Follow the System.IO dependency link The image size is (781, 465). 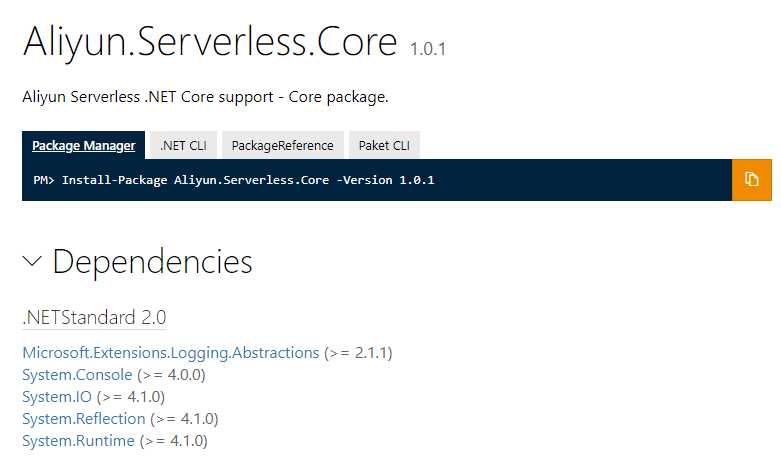(x=56, y=396)
